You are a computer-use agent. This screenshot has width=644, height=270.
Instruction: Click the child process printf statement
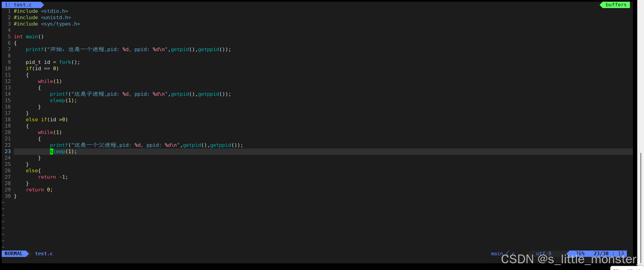tap(140, 94)
